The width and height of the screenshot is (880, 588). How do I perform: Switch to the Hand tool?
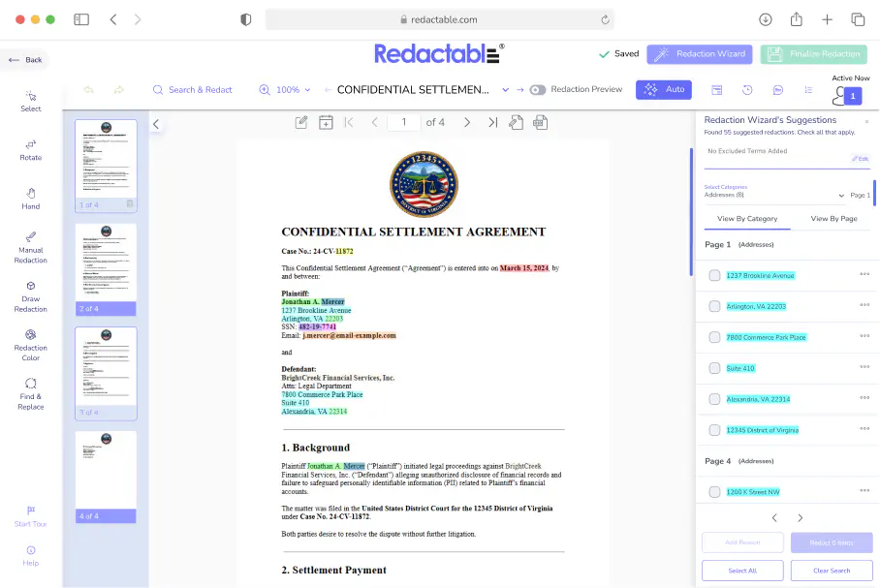pyautogui.click(x=31, y=200)
